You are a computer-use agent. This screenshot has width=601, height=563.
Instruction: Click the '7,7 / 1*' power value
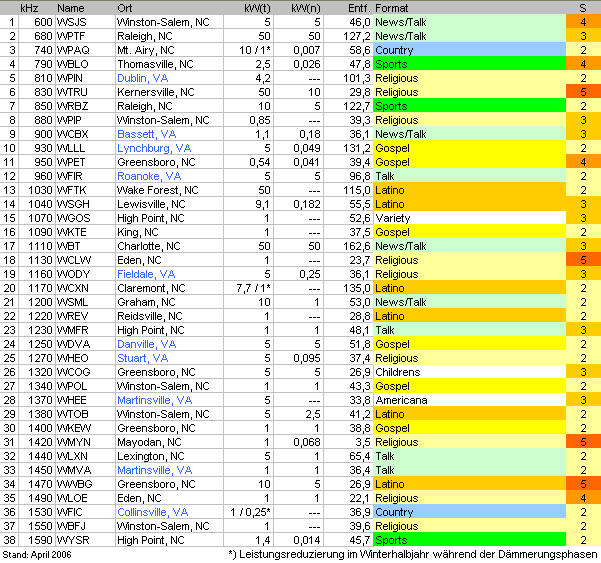(x=253, y=288)
